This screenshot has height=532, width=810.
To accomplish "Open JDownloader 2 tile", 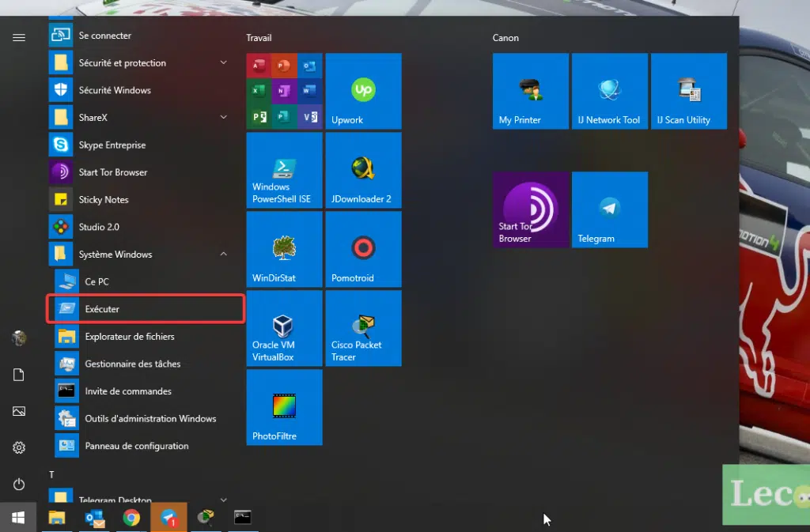I will click(x=363, y=170).
